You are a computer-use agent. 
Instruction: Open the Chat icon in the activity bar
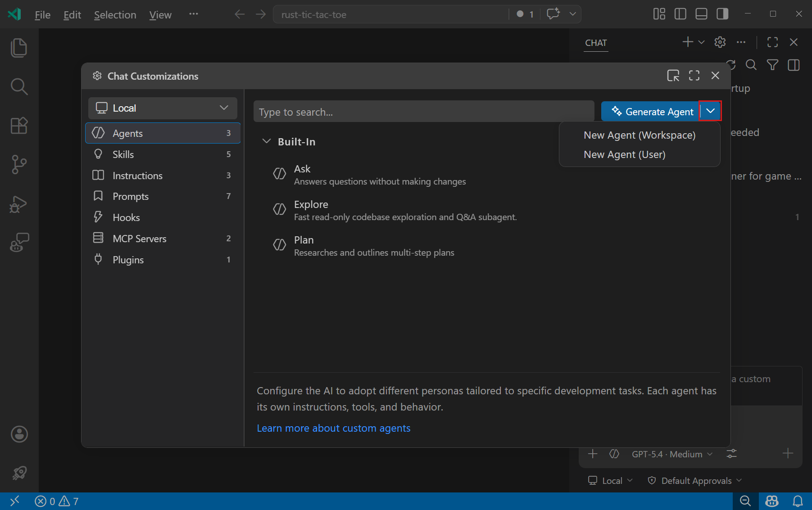pos(18,243)
